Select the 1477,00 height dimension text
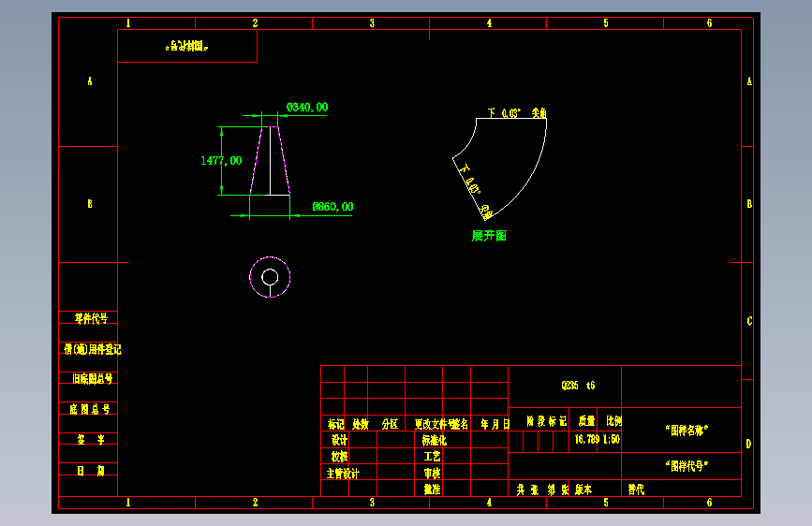This screenshot has height=526, width=812. (221, 160)
